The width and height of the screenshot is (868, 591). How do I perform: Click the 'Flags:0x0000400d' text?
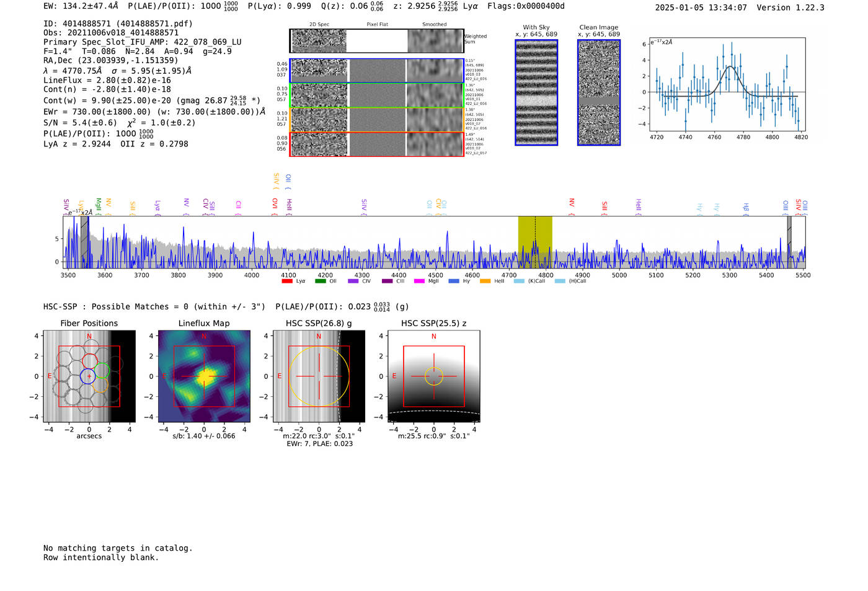(526, 6)
